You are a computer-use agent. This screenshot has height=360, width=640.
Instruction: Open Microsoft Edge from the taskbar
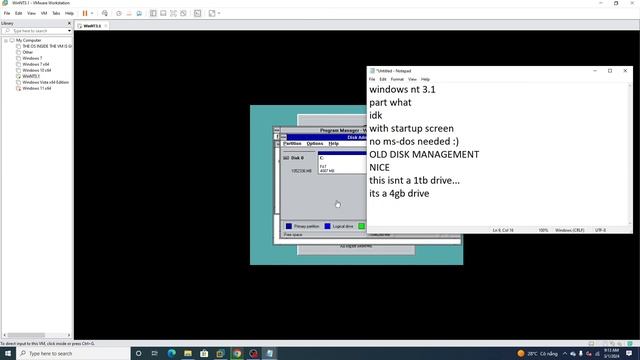(x=171, y=353)
